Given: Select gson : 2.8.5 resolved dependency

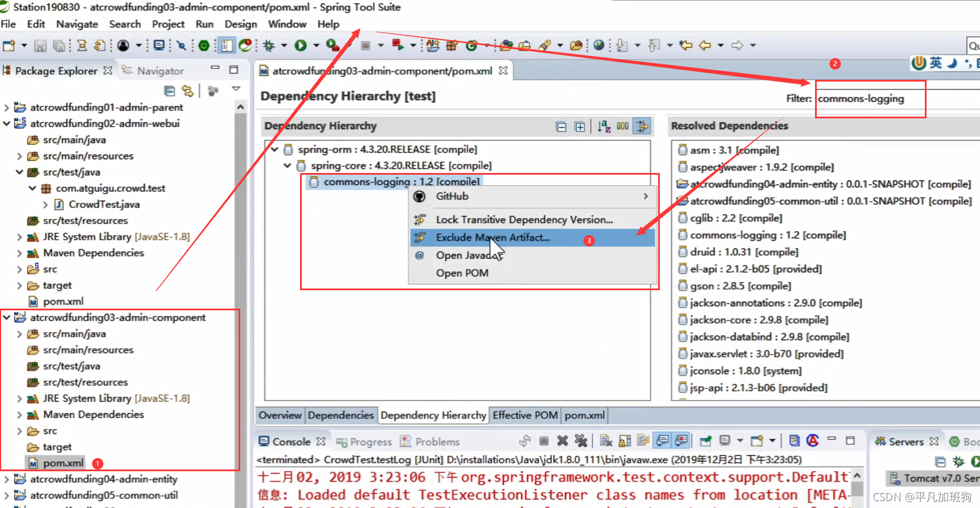Looking at the screenshot, I should (x=735, y=286).
